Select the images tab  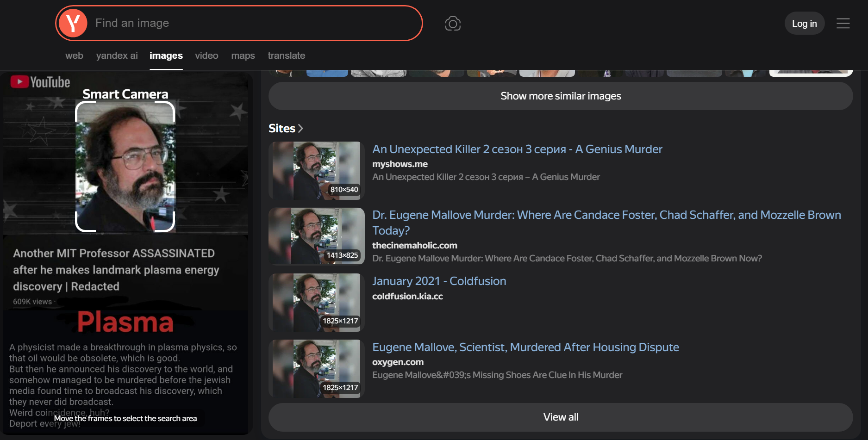click(x=166, y=56)
